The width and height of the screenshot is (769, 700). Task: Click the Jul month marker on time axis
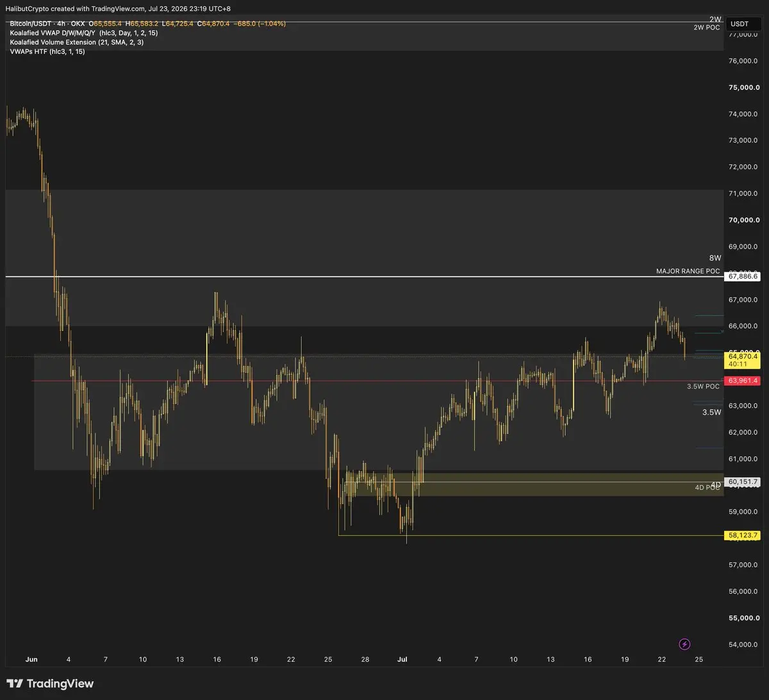[402, 659]
